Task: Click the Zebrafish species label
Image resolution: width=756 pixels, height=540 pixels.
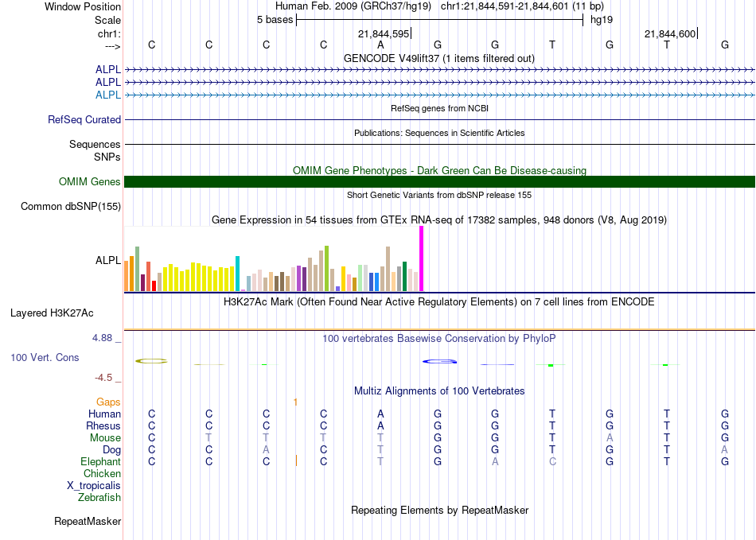Action: (99, 498)
